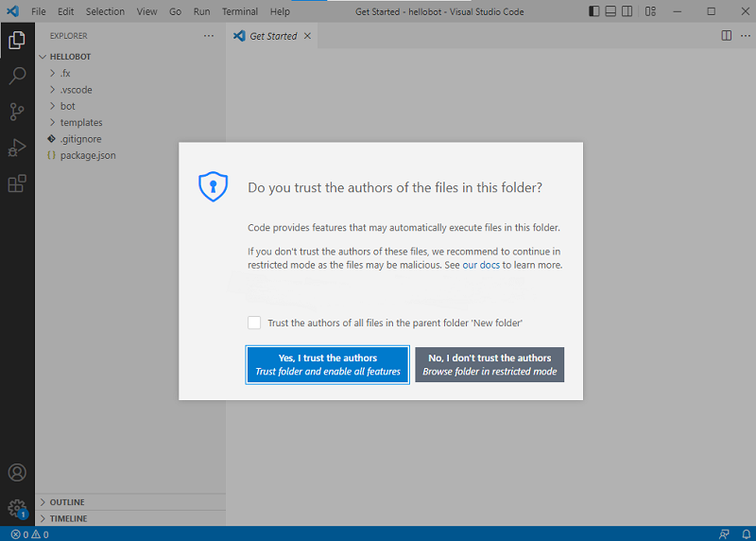
Task: Click the dialog heading about trusting authors
Action: pos(395,187)
